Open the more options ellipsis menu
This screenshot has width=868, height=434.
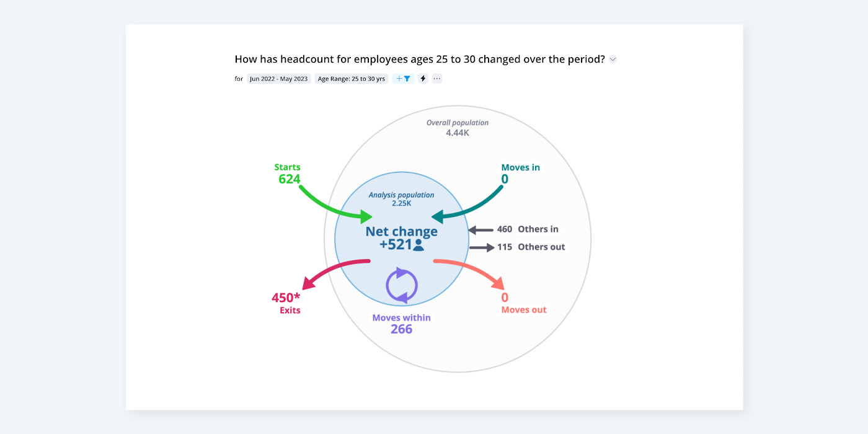click(436, 79)
